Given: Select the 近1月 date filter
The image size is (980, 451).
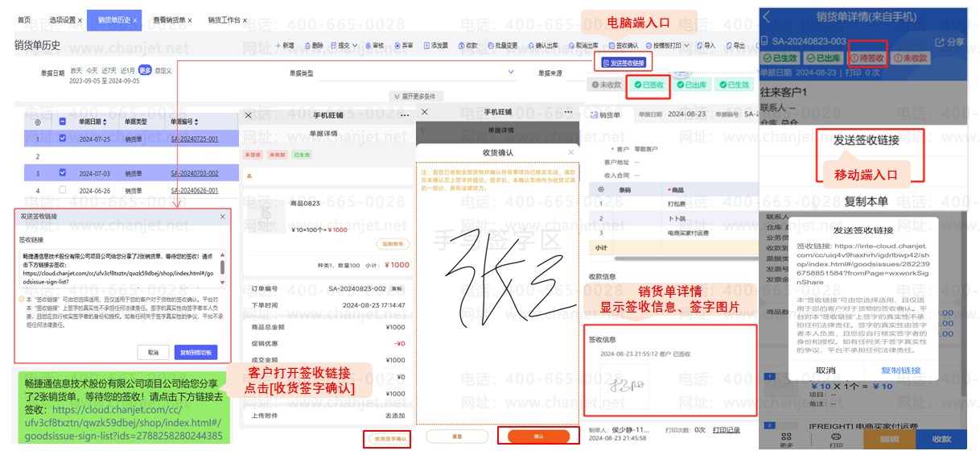Looking at the screenshot, I should click(x=127, y=70).
